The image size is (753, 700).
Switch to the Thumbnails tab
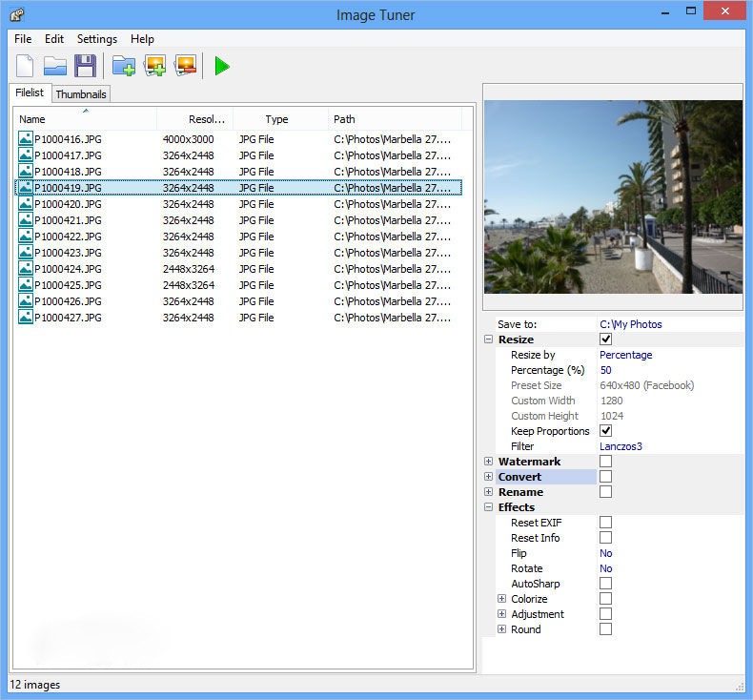81,94
